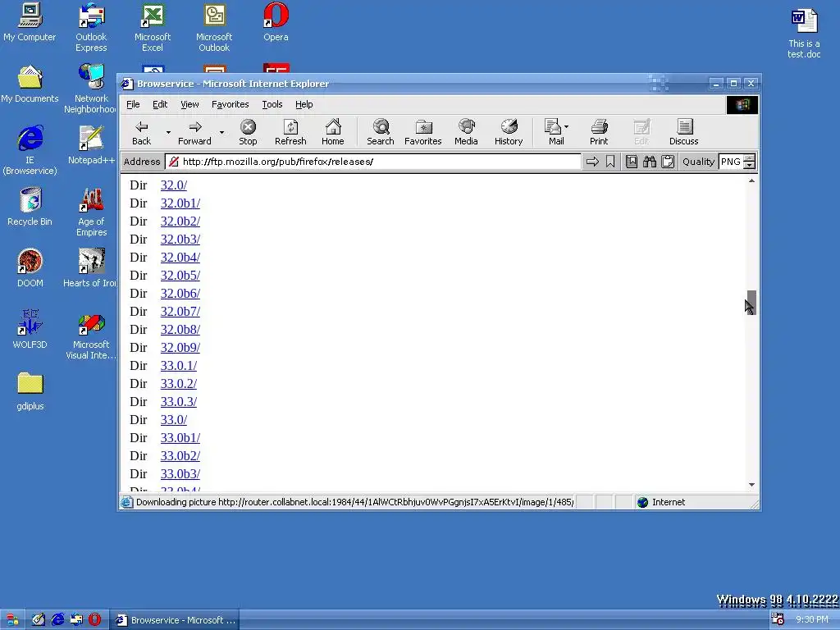Select the Notepad++ desktop shortcut

[x=91, y=145]
